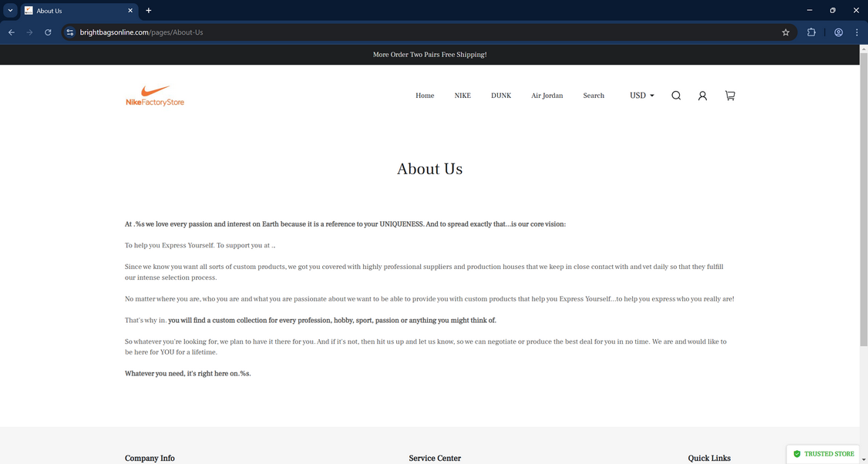Click the paragraph starting 'So whatever you're looking for'
868x464 pixels.
click(x=426, y=347)
